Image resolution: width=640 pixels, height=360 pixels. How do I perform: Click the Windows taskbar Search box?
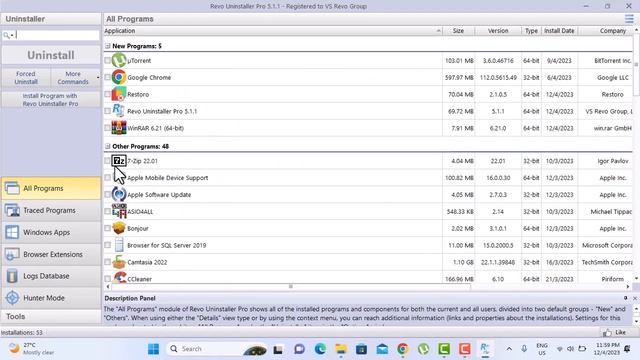pos(216,349)
